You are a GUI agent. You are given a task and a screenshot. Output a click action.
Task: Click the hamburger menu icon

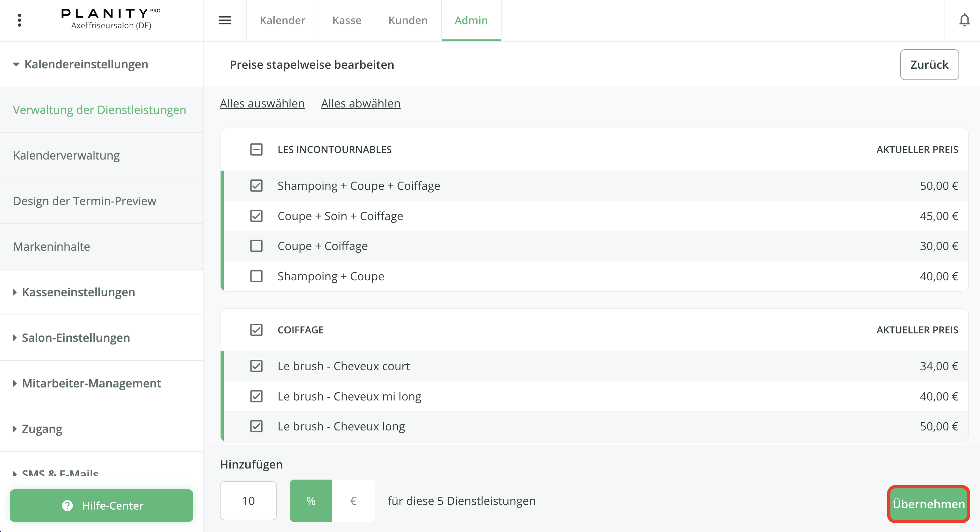point(224,20)
